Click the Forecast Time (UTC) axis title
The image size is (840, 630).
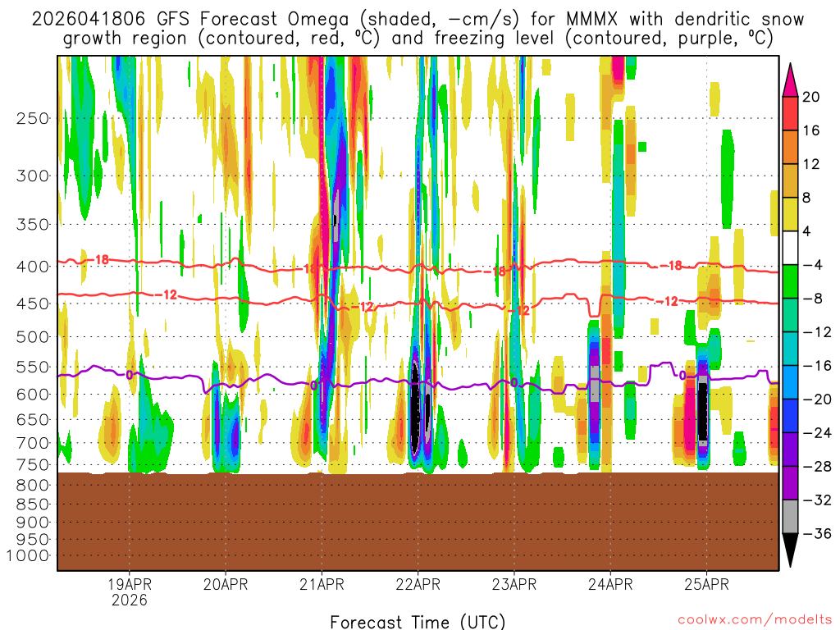(x=418, y=621)
